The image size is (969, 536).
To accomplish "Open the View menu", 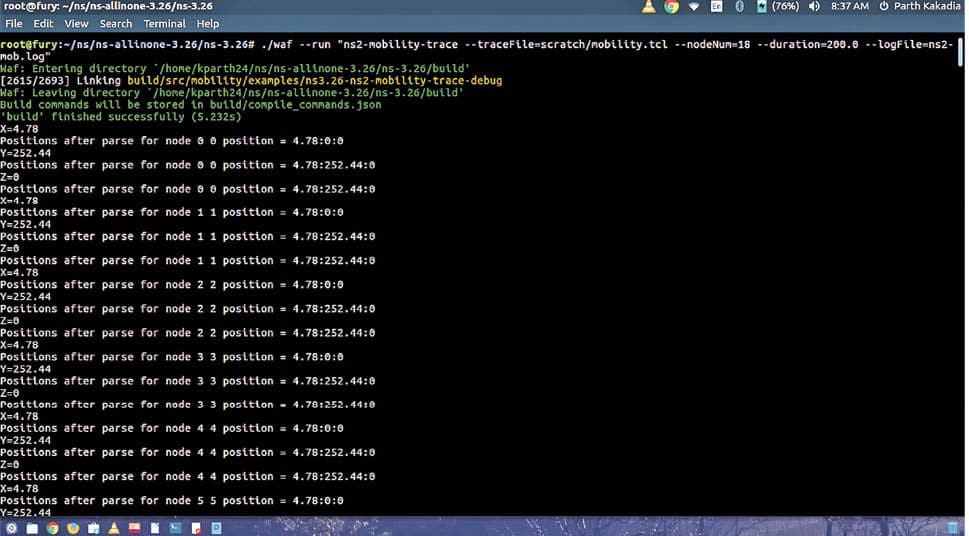I will pos(76,23).
